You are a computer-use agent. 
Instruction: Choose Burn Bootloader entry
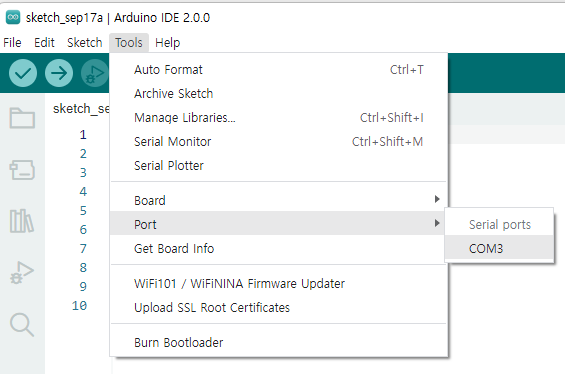(279, 342)
